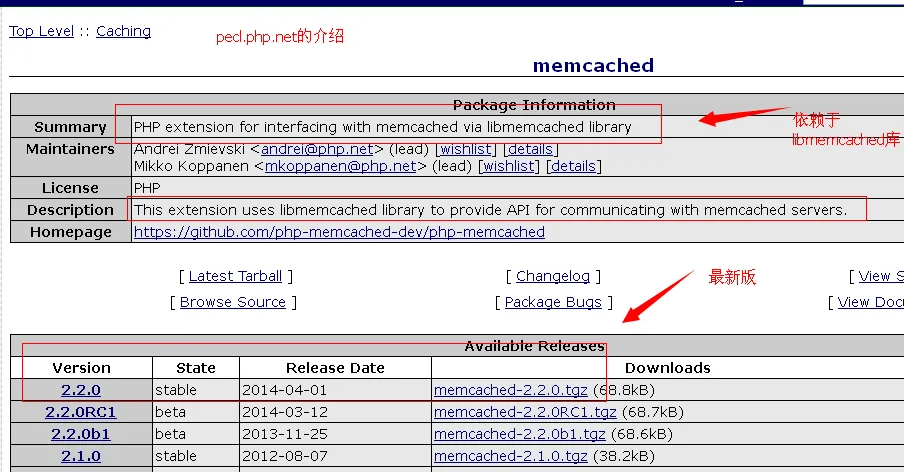
Task: Open version 2.1.0 release page
Action: [x=81, y=456]
